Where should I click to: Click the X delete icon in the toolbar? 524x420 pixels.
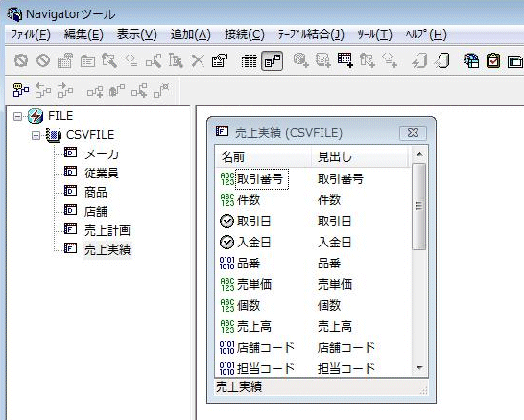(x=198, y=61)
